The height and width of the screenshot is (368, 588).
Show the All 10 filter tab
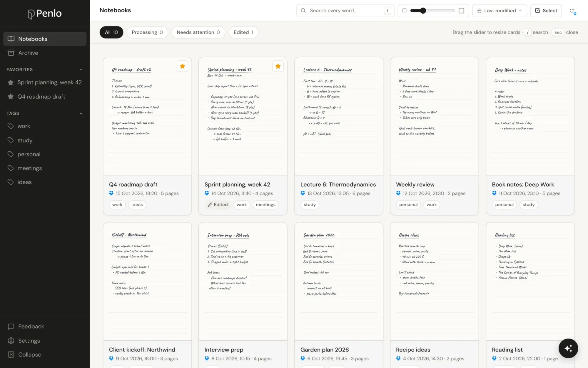tap(111, 32)
